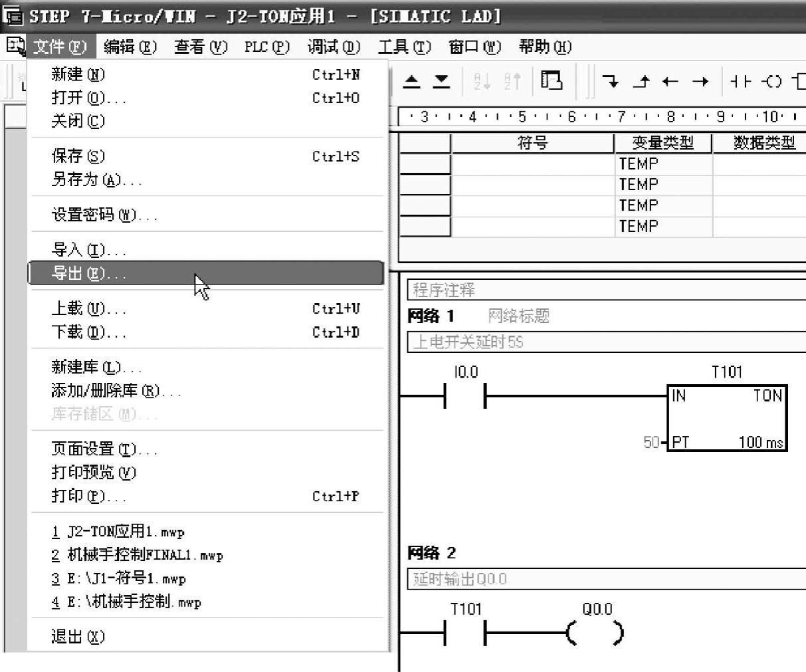This screenshot has width=806, height=672.
Task: Open the 帮助(H) menu
Action: point(545,47)
